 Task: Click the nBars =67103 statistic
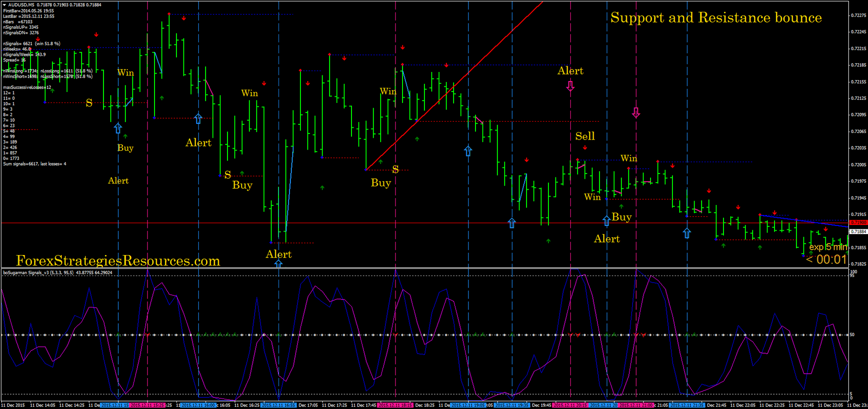coord(18,22)
